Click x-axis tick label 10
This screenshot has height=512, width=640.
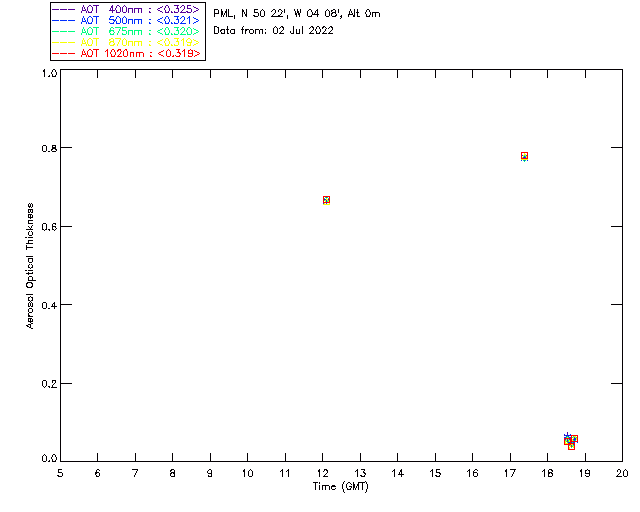tap(247, 473)
